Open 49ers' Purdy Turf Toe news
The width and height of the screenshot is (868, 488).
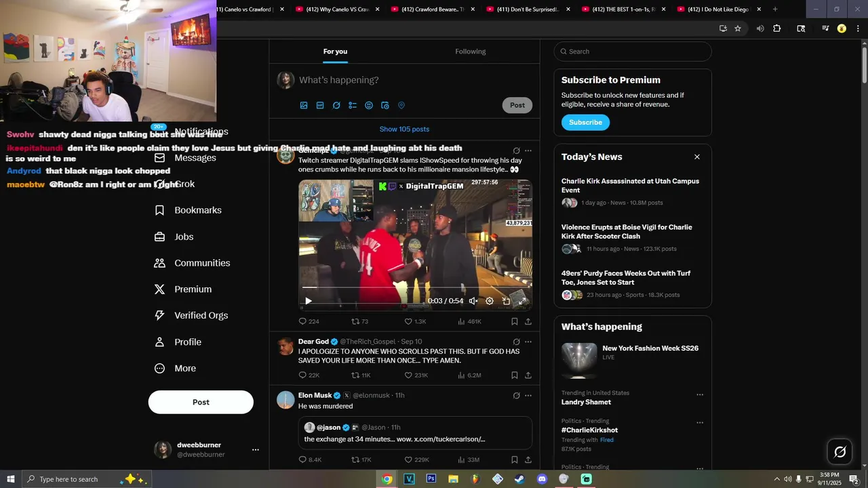633,285
